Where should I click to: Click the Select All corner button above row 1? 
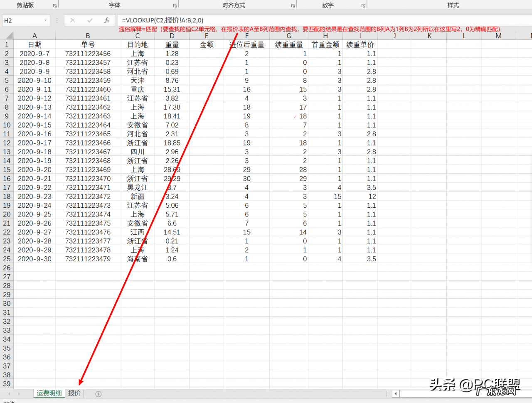[9, 36]
